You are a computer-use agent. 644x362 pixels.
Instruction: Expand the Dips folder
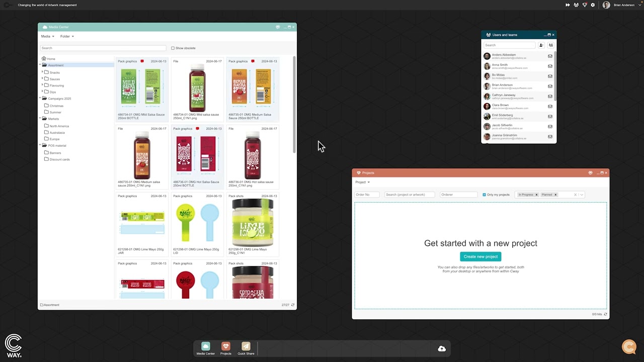click(42, 92)
